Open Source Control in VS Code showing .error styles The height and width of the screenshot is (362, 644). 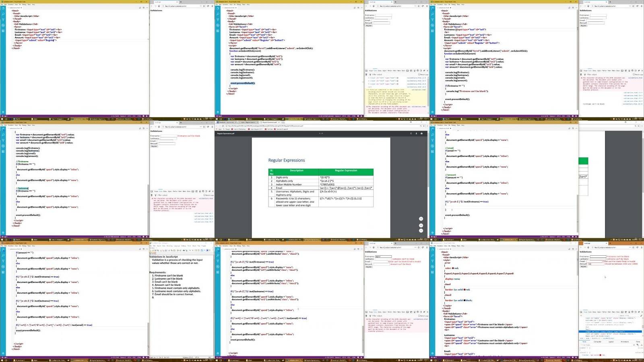point(432,261)
